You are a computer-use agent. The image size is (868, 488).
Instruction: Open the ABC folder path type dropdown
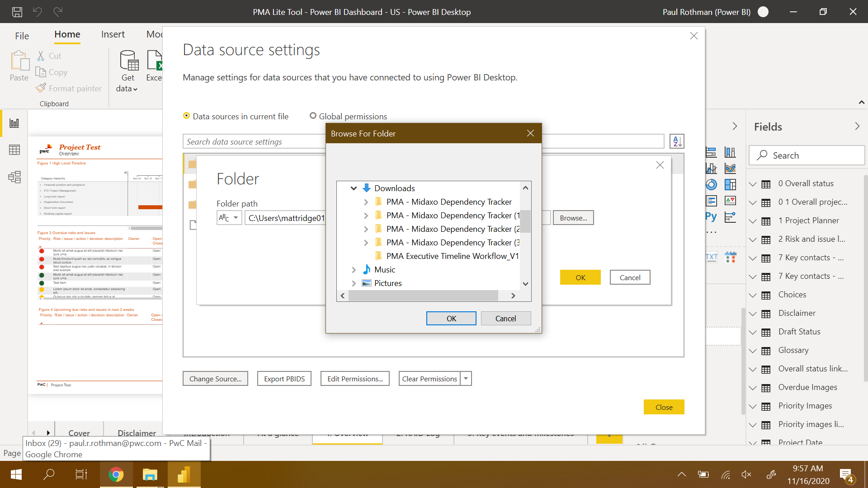point(229,218)
